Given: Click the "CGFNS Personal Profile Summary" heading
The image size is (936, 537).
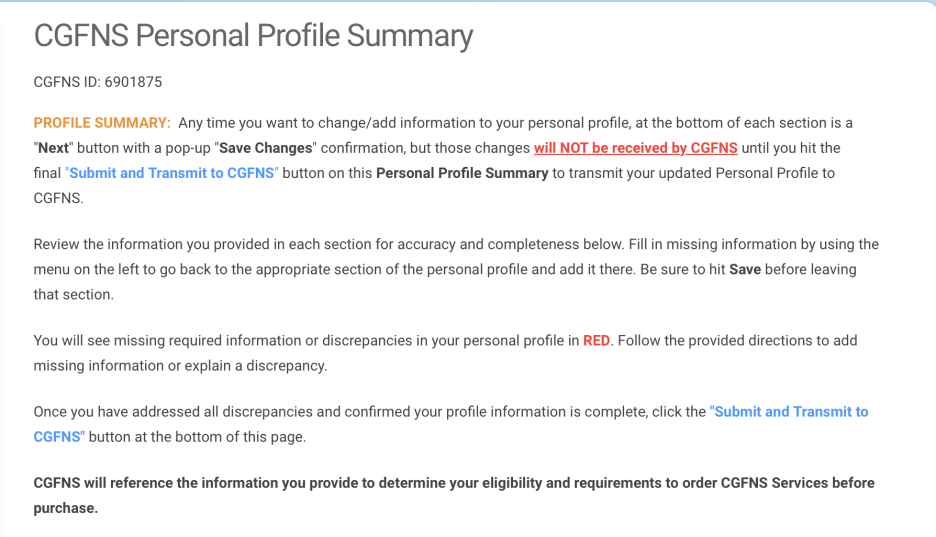Looking at the screenshot, I should tap(253, 36).
